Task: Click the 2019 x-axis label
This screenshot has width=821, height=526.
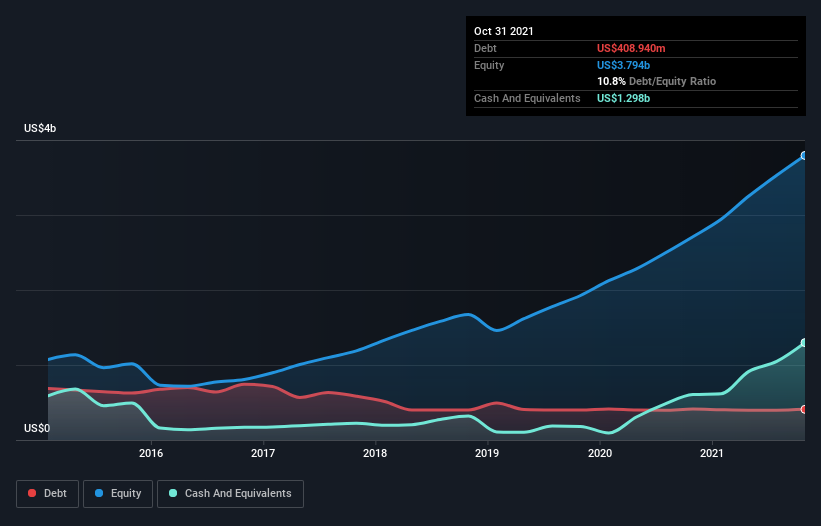Action: coord(487,453)
